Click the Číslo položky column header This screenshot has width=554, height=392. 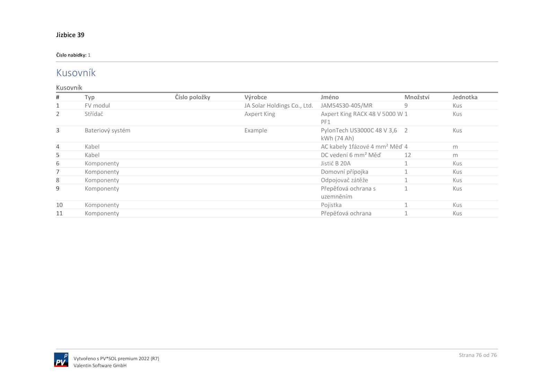point(193,97)
